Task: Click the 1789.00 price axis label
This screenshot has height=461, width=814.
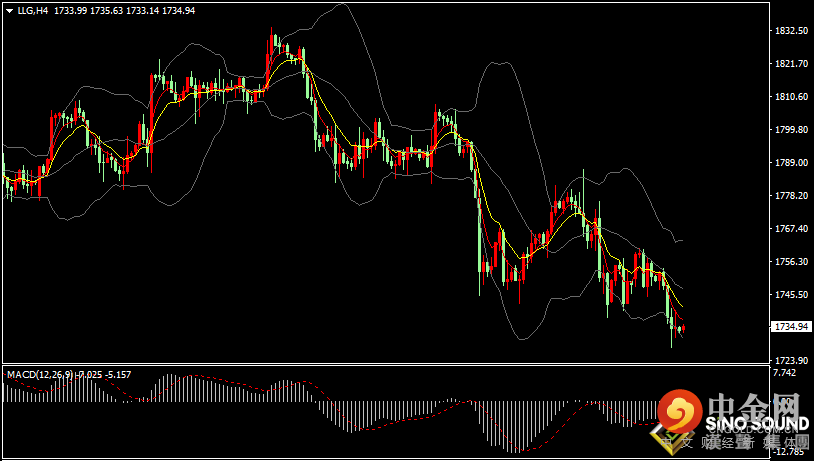Action: (792, 162)
